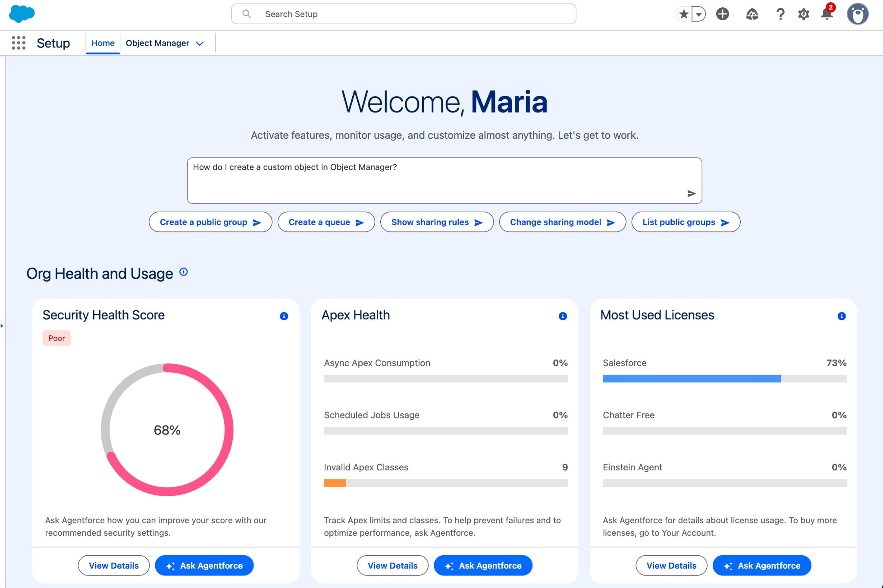The height and width of the screenshot is (588, 883).
Task: Click the Salesforce cloud logo
Action: tap(22, 14)
